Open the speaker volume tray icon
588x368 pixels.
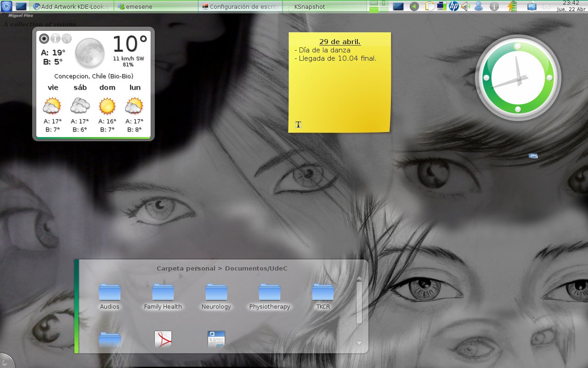pyautogui.click(x=466, y=6)
